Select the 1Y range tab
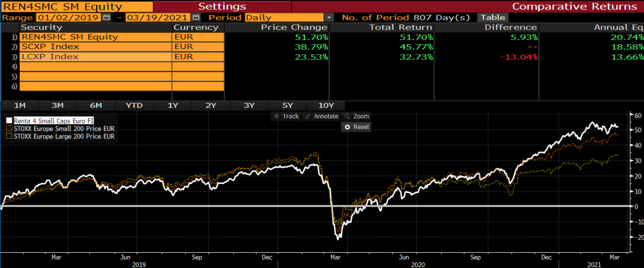 [173, 106]
